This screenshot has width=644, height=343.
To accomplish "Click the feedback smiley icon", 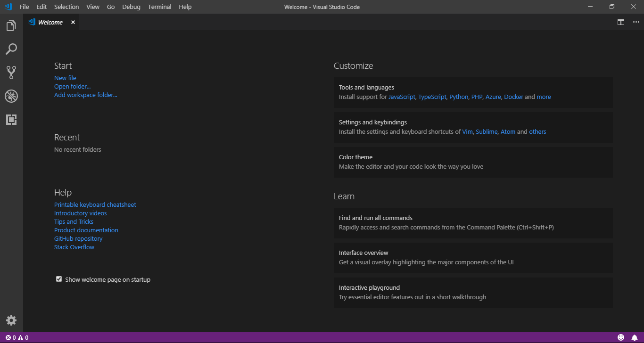I will point(621,337).
